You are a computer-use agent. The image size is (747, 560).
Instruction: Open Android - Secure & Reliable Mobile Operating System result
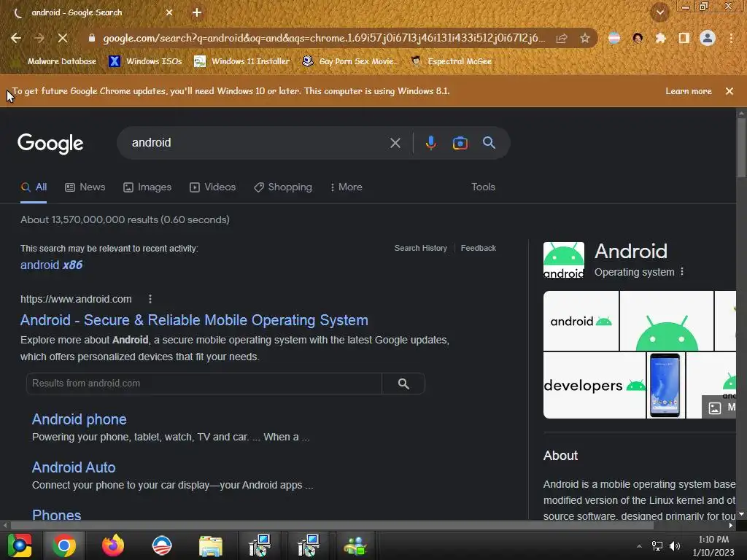[x=194, y=320]
